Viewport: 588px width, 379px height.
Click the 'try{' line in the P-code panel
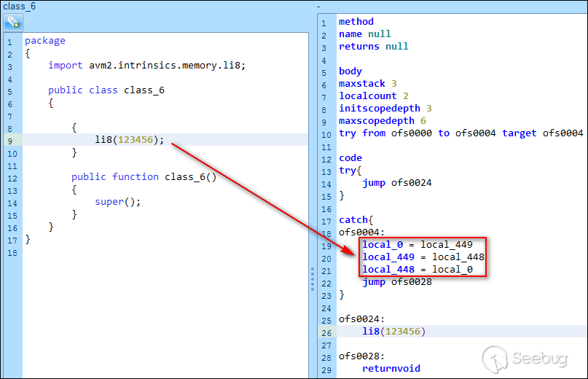coord(350,171)
